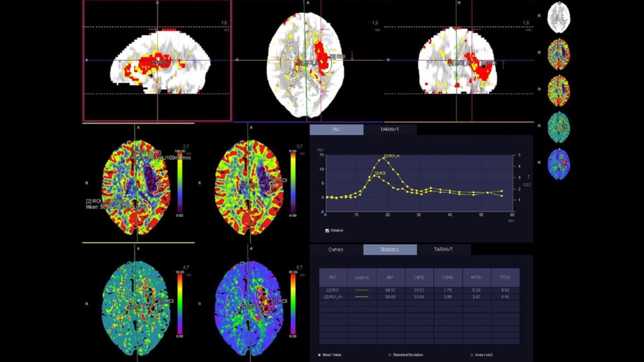Select the blue brain map thumbnail at bottom
Image resolution: width=644 pixels, height=362 pixels.
[558, 164]
